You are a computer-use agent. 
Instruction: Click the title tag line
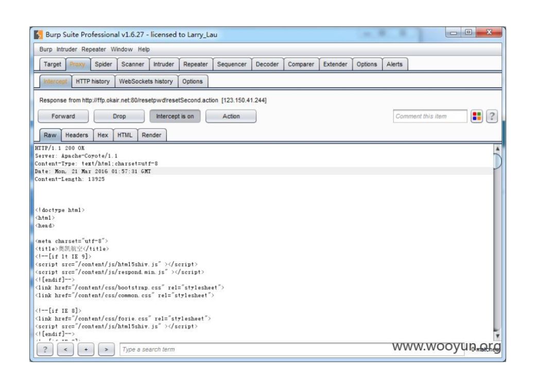click(x=72, y=249)
